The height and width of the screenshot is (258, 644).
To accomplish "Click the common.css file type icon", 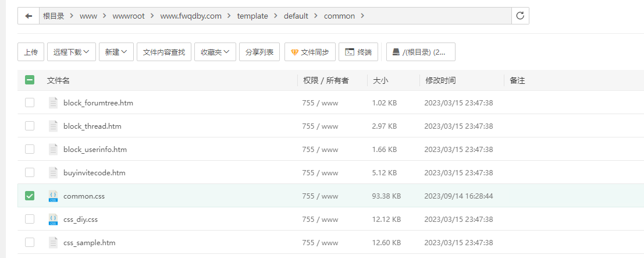I will coord(53,196).
